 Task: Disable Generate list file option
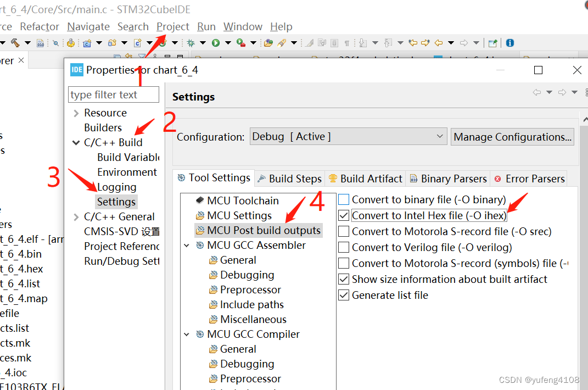(x=343, y=295)
